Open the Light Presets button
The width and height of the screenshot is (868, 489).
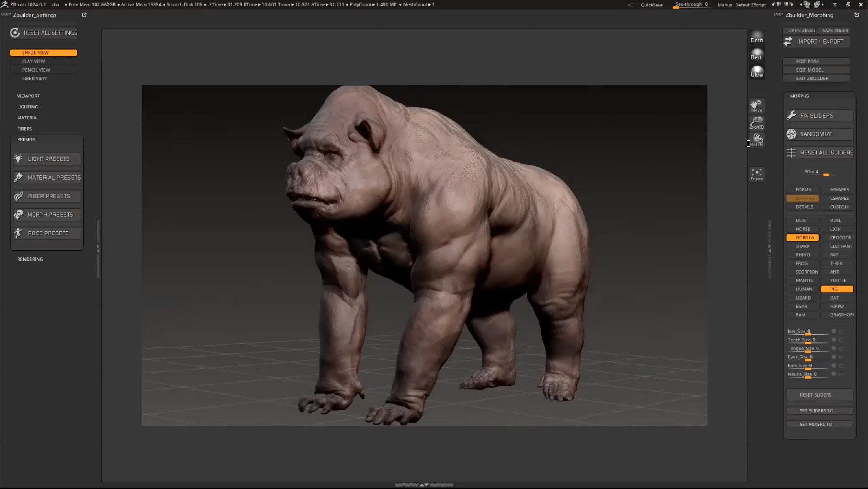[47, 159]
